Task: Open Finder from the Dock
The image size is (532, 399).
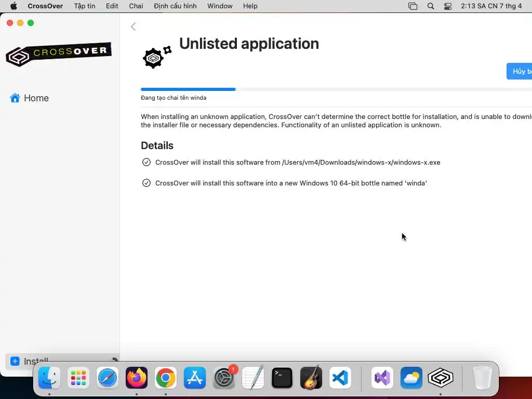Action: click(49, 378)
